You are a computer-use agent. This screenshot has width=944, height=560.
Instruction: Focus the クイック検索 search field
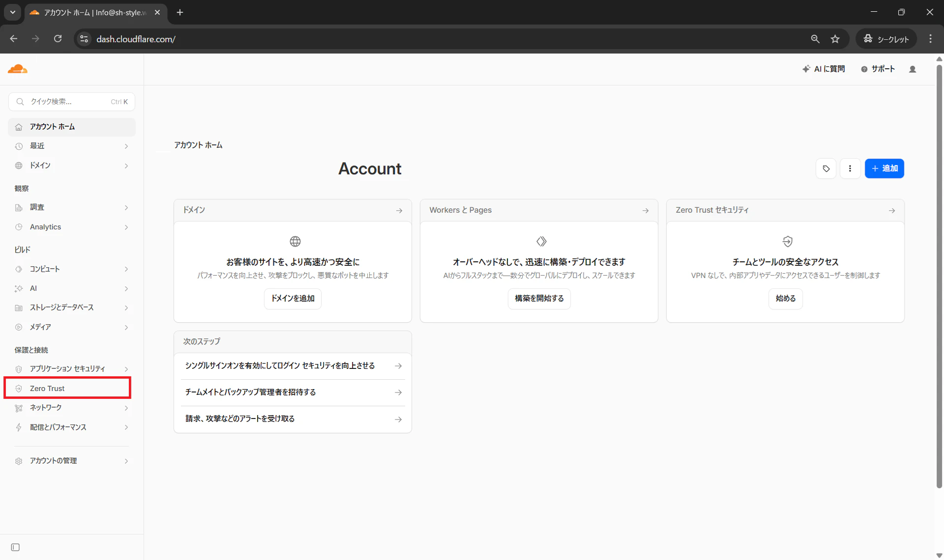click(72, 102)
